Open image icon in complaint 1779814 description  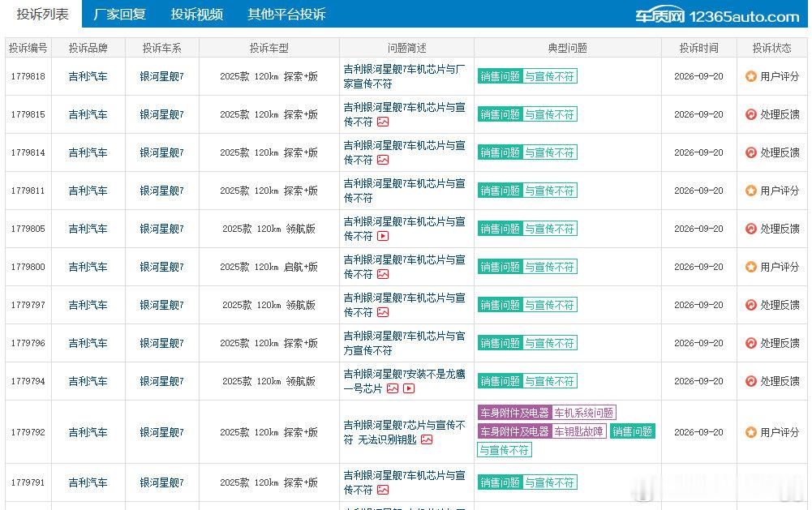tap(383, 160)
